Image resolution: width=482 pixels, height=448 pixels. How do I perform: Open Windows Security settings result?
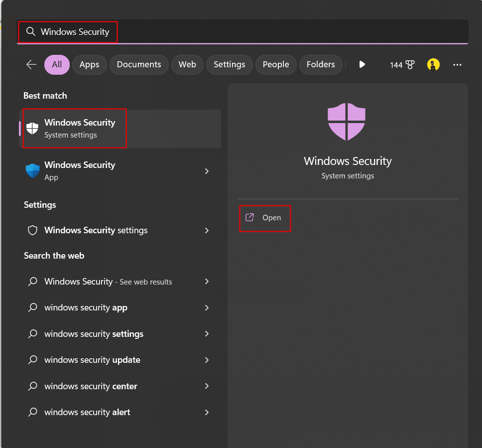[120, 230]
